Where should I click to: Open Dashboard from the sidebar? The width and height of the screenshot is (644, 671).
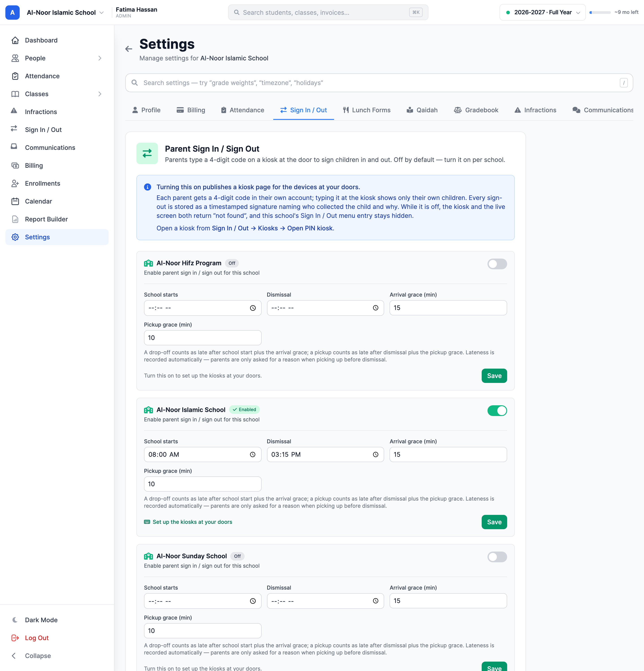click(x=57, y=40)
